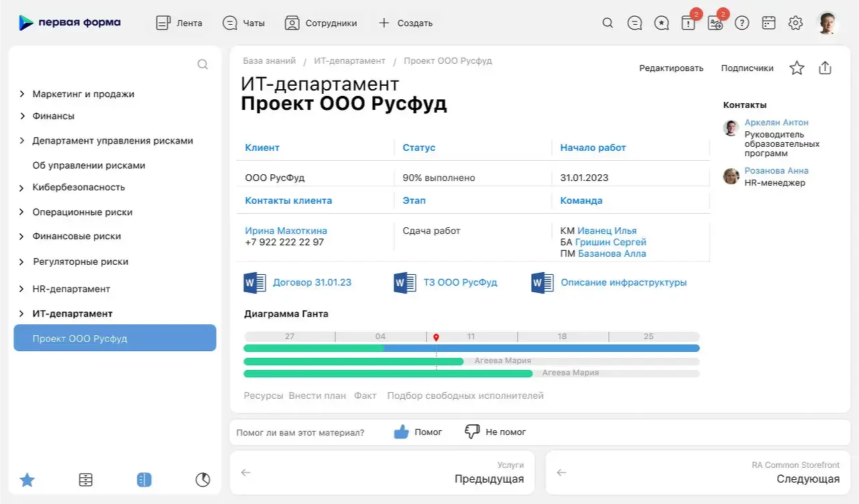Click the thumbs up Помог button
Viewport: 859px width, 504px height.
[418, 432]
